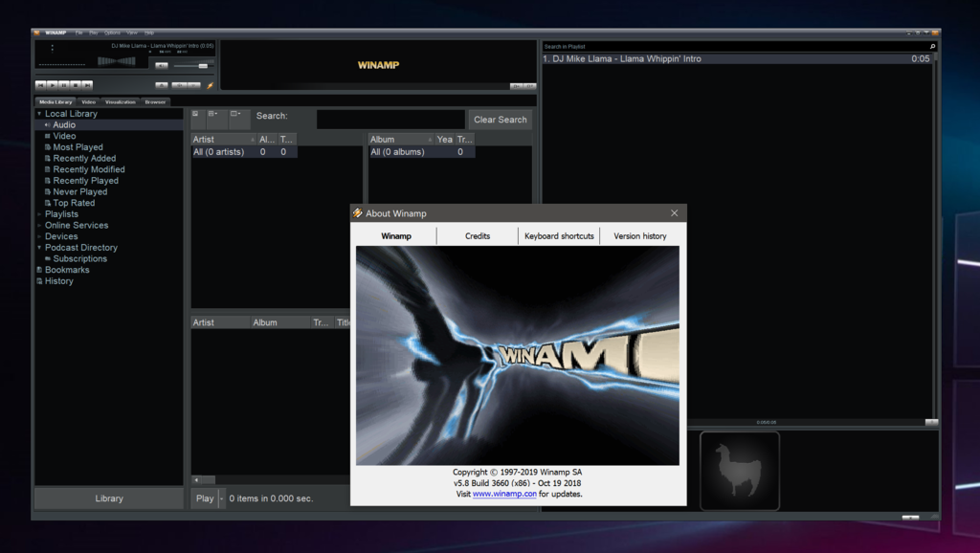Skip to the next track

[x=86, y=85]
